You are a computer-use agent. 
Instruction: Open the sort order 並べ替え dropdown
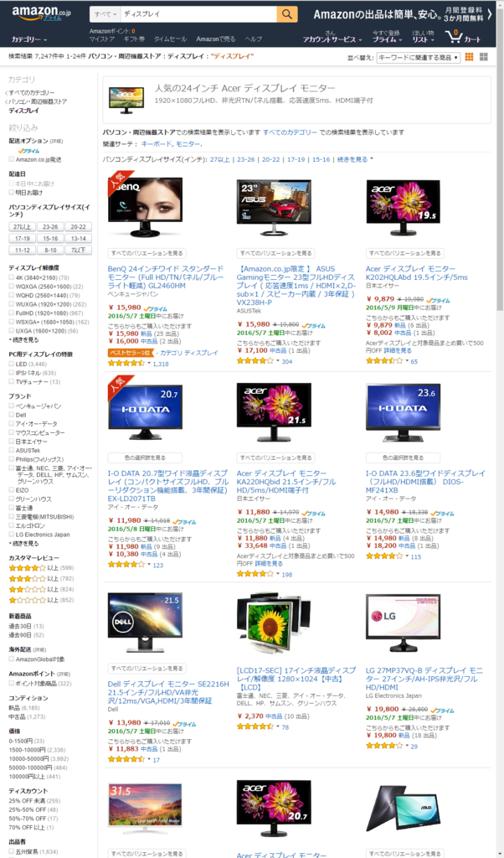tap(418, 58)
